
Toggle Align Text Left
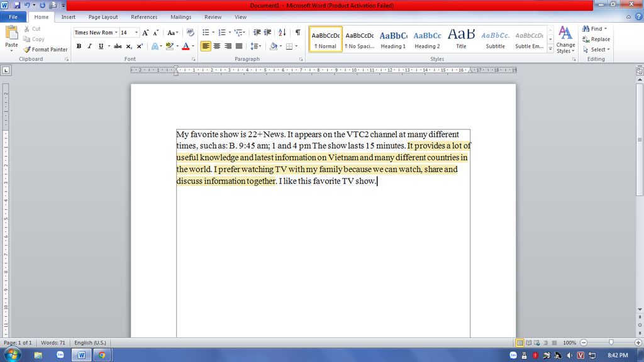pyautogui.click(x=206, y=47)
